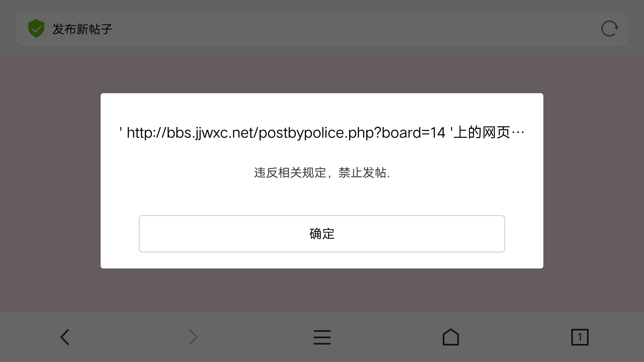Click the green security shield icon
The height and width of the screenshot is (362, 644).
36,28
